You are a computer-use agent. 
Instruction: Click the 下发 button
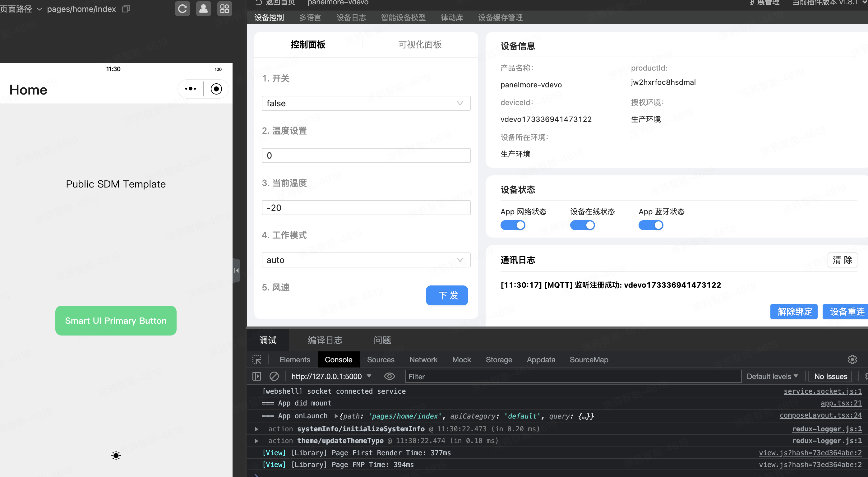tap(447, 295)
